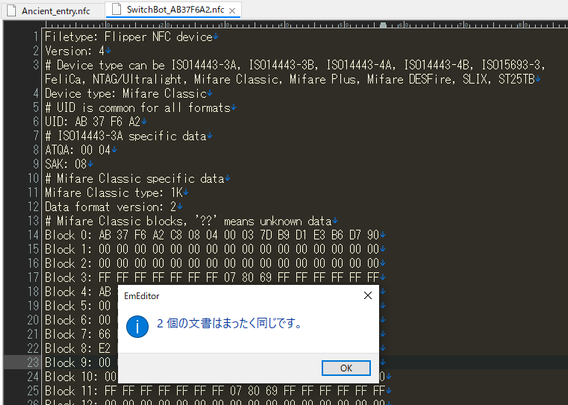
Task: Click the dialog message about identical documents
Action: point(229,323)
